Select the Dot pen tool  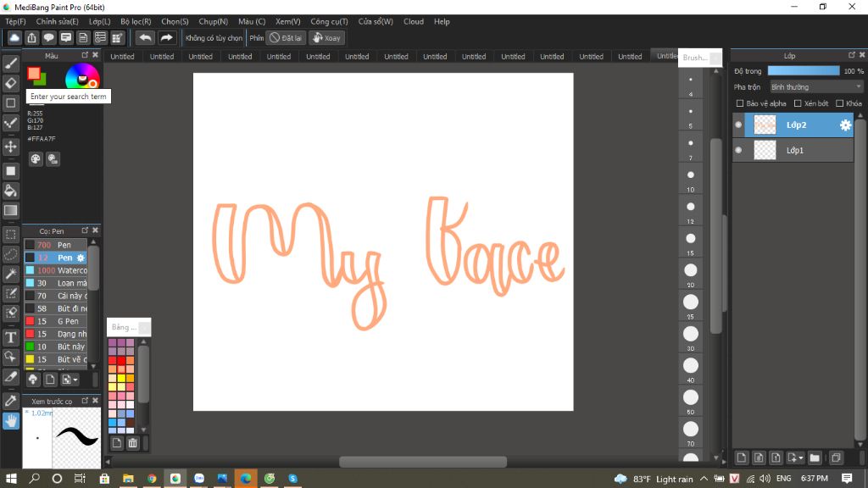point(10,122)
